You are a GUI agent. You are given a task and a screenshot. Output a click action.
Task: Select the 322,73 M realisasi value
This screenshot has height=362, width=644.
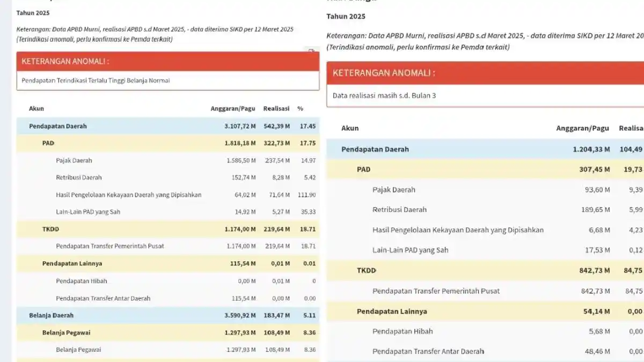(277, 143)
